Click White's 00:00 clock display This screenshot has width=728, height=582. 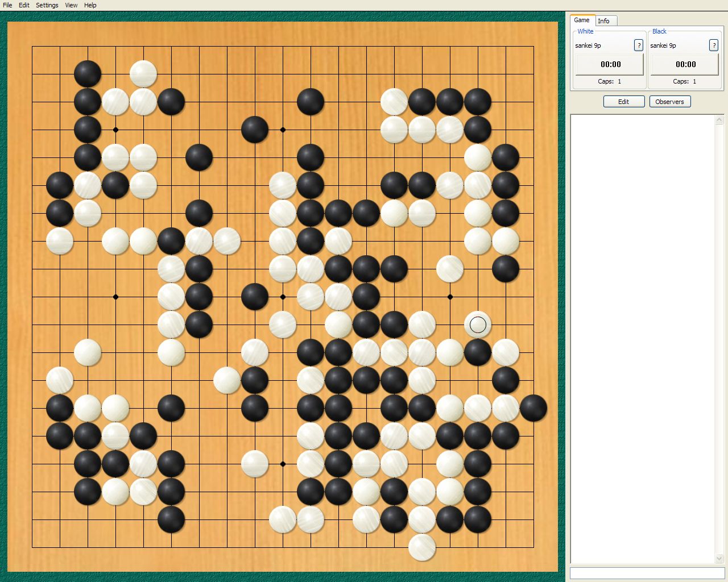[610, 64]
